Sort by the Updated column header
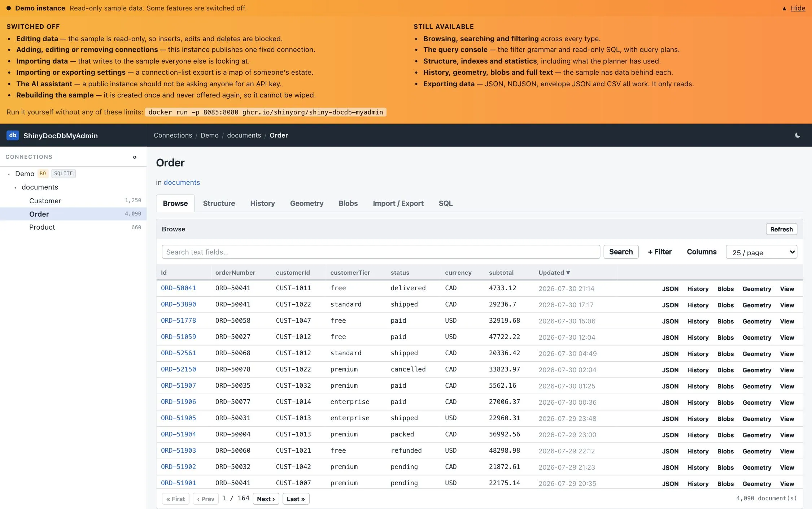Screen dimensions: 812x509 [554, 273]
